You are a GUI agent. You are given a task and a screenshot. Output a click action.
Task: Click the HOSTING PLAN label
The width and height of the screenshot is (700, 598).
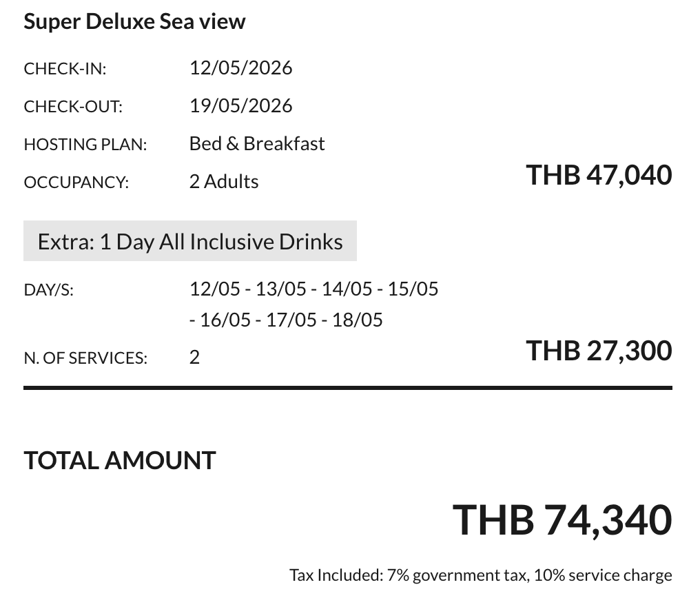(x=85, y=145)
